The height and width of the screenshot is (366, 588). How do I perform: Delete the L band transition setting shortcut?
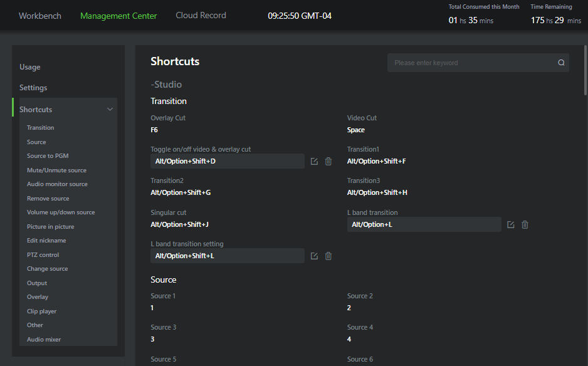pos(328,256)
